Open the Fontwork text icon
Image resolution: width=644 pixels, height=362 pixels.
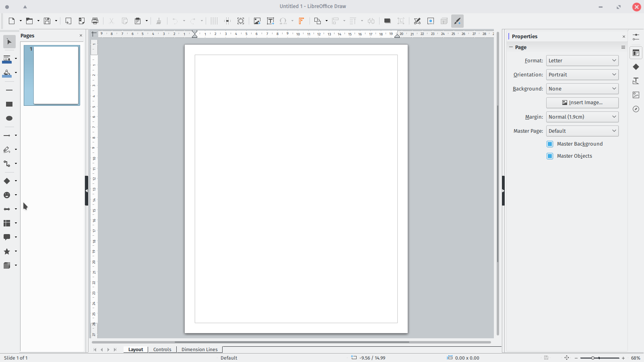[x=301, y=21]
